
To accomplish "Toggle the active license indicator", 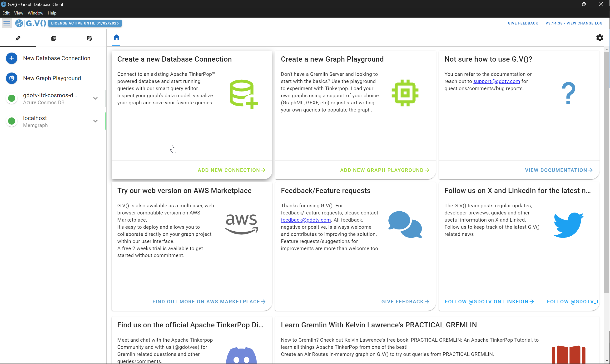I will (x=84, y=23).
